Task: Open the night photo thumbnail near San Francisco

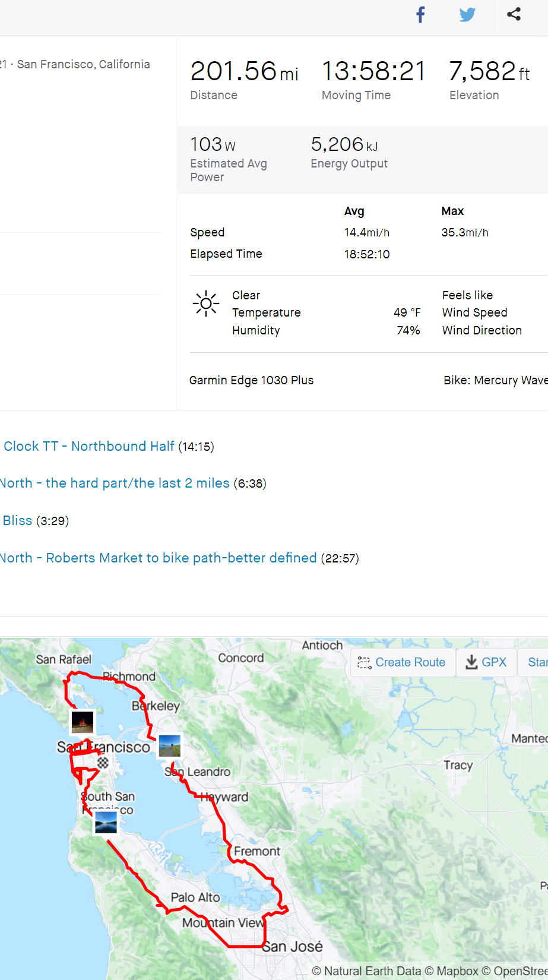Action: tap(83, 723)
